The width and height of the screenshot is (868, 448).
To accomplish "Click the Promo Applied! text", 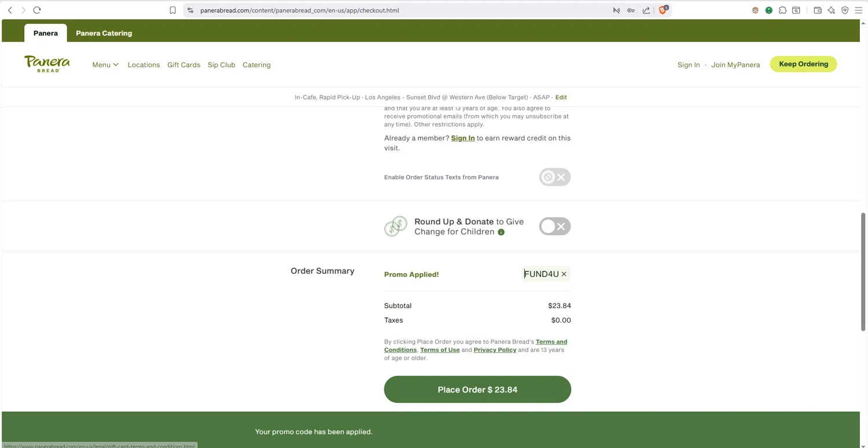I will (411, 275).
